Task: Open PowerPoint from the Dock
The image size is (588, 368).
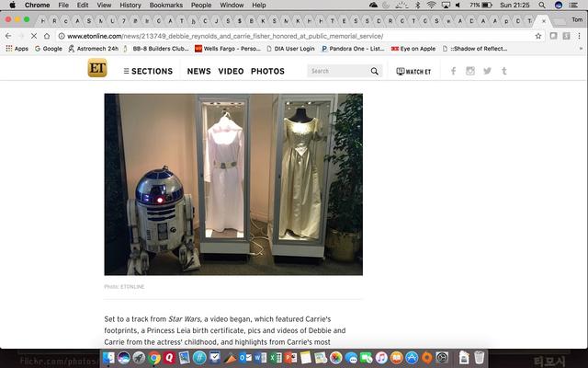Action: [290, 358]
